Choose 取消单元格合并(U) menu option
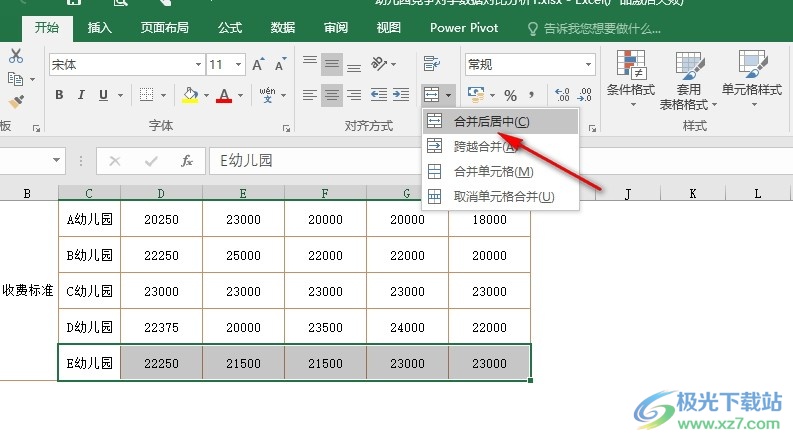793x440 pixels. [500, 196]
